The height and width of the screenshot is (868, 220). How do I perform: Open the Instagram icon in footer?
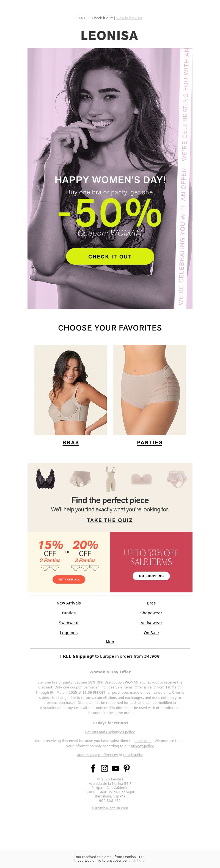click(x=105, y=768)
